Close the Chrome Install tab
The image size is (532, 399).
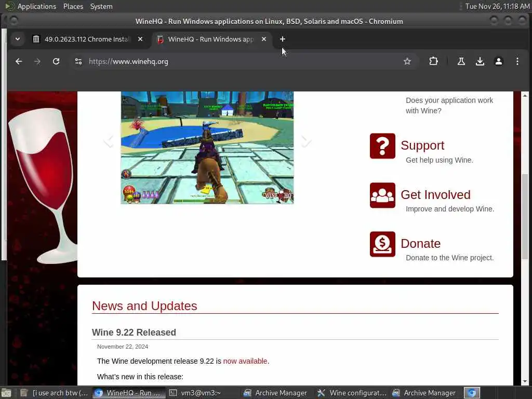pos(140,39)
